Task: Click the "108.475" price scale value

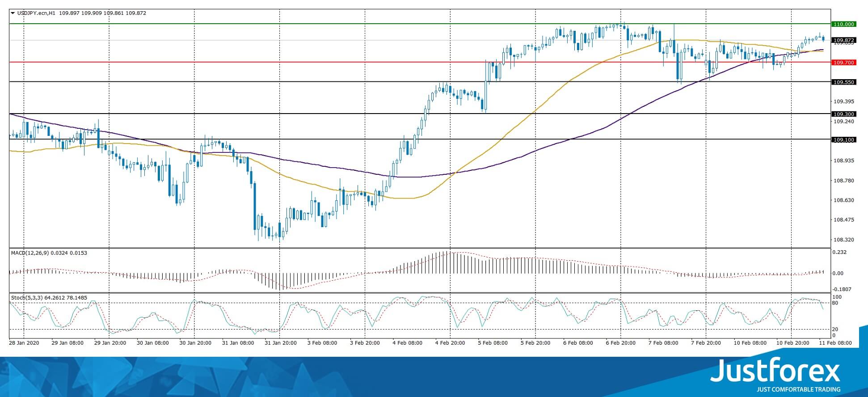Action: pos(843,220)
